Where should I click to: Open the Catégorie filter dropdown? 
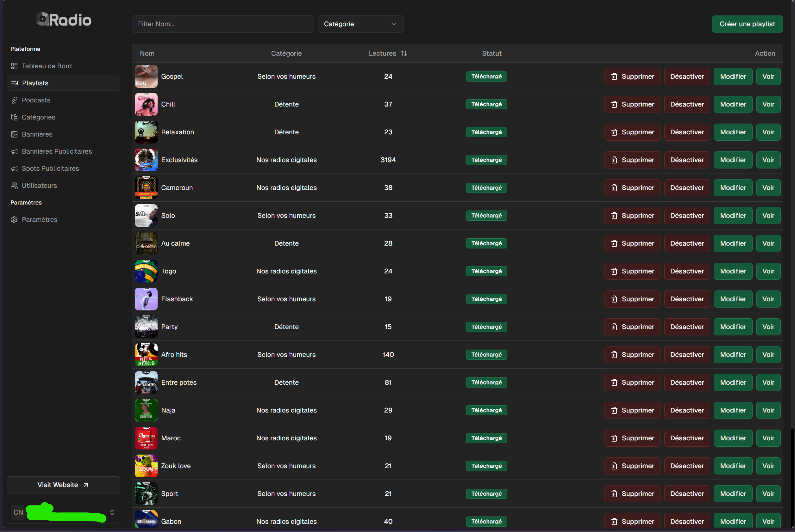[x=360, y=24]
